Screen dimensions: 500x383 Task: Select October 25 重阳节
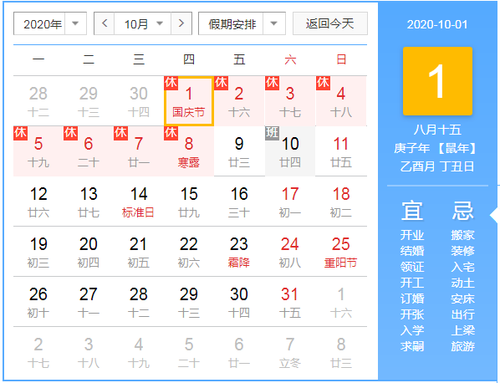point(341,252)
